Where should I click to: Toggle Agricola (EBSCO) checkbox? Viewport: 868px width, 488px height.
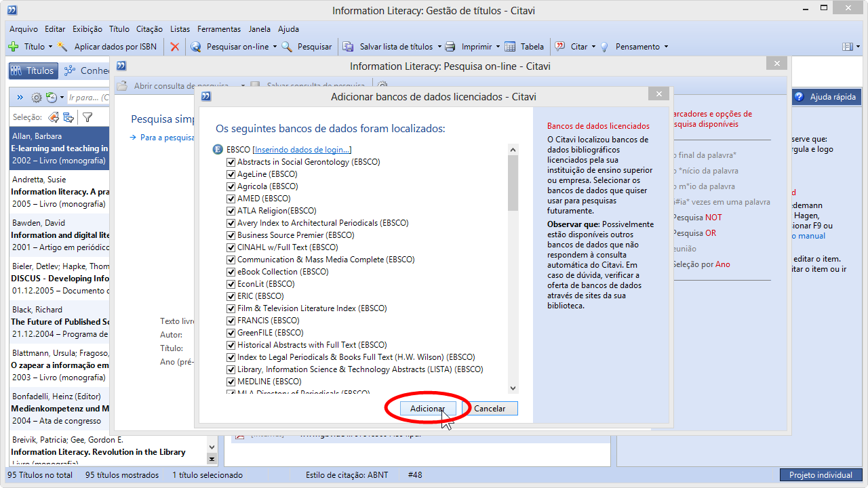[231, 186]
